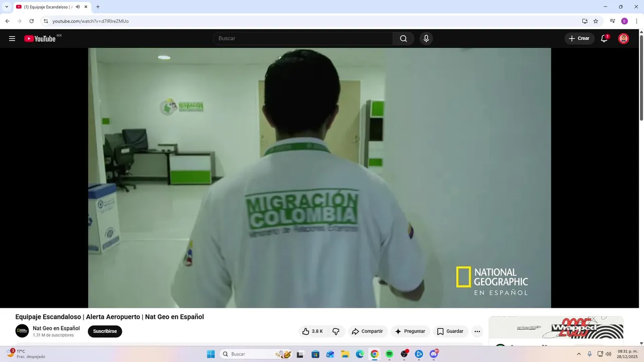View site information icon in address bar

click(46, 21)
